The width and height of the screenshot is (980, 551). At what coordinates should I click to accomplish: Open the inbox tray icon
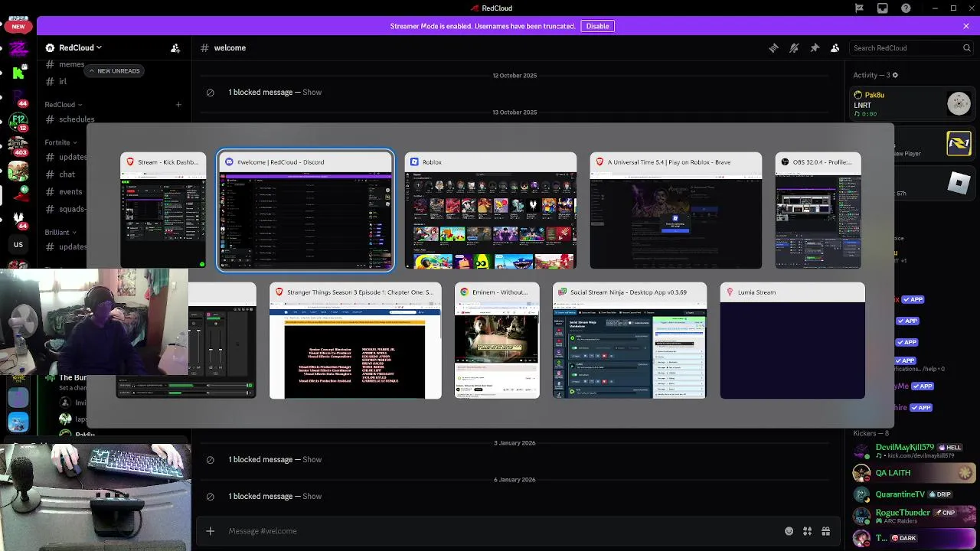pos(883,8)
